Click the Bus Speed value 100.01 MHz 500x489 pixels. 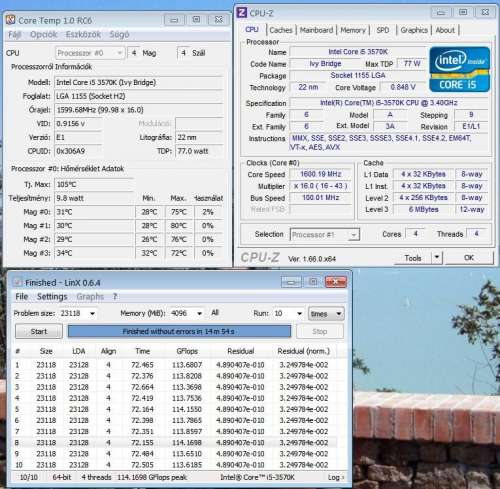click(321, 198)
